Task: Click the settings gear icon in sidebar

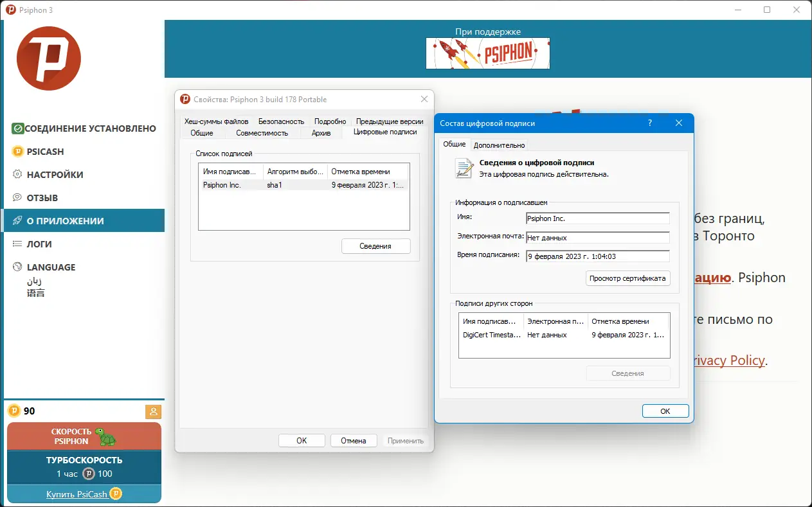Action: coord(18,175)
